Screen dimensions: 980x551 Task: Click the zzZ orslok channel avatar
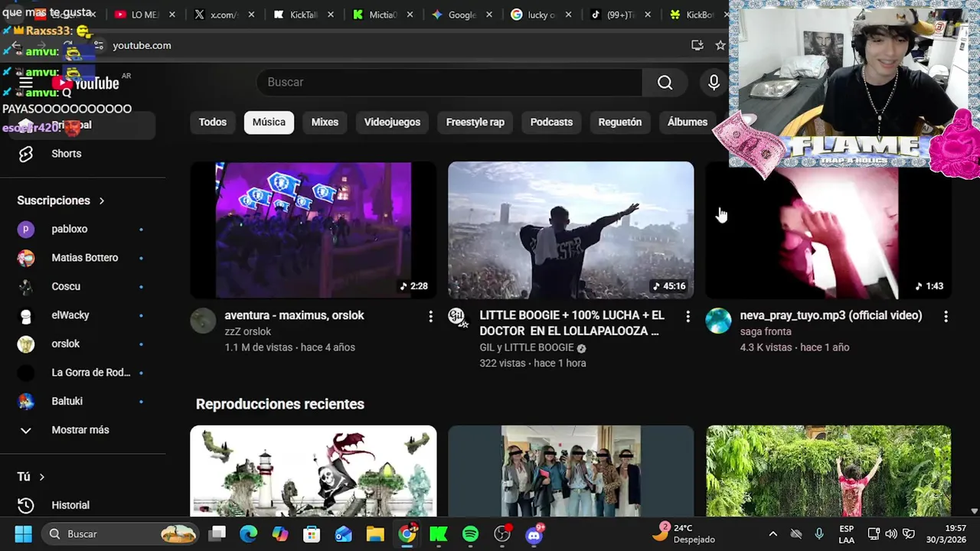tap(203, 321)
